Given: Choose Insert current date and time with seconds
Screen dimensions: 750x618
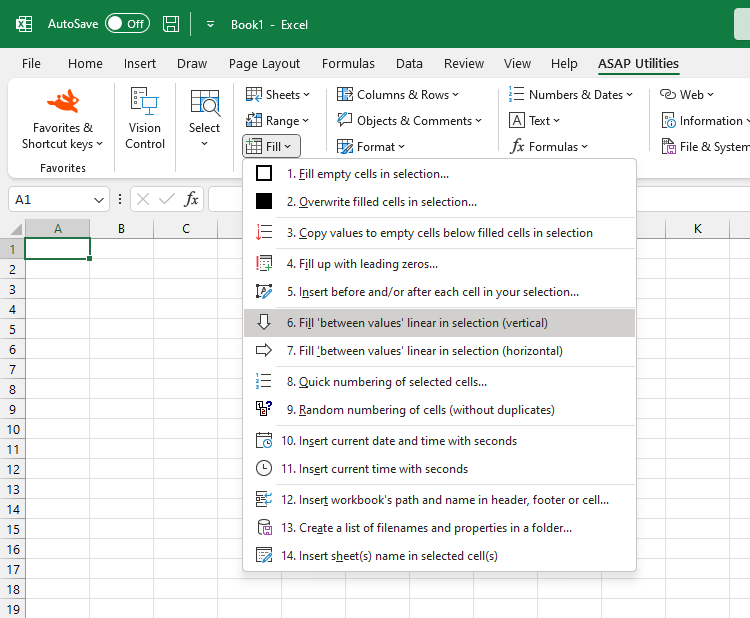Looking at the screenshot, I should coord(439,441).
